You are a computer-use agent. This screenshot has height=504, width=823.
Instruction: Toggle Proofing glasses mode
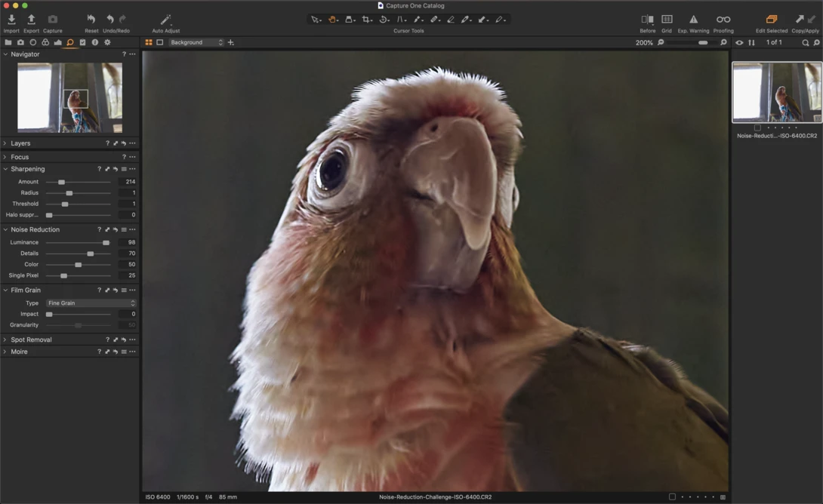coord(723,20)
